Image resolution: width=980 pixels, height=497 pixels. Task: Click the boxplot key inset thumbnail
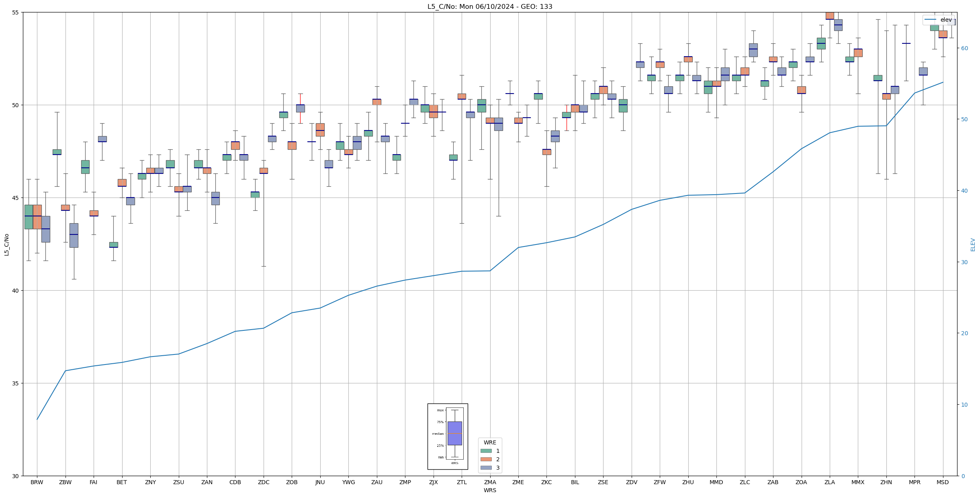point(448,436)
